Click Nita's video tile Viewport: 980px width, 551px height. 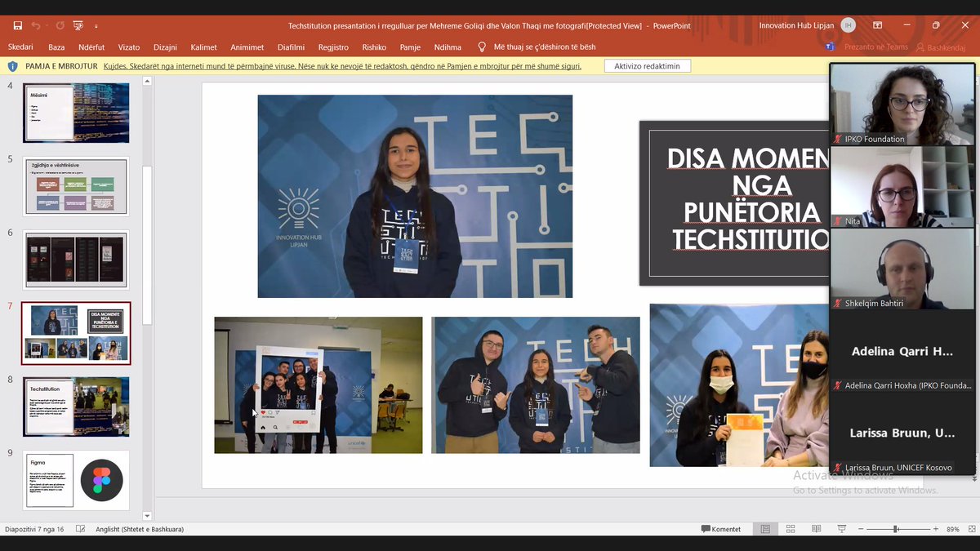902,187
